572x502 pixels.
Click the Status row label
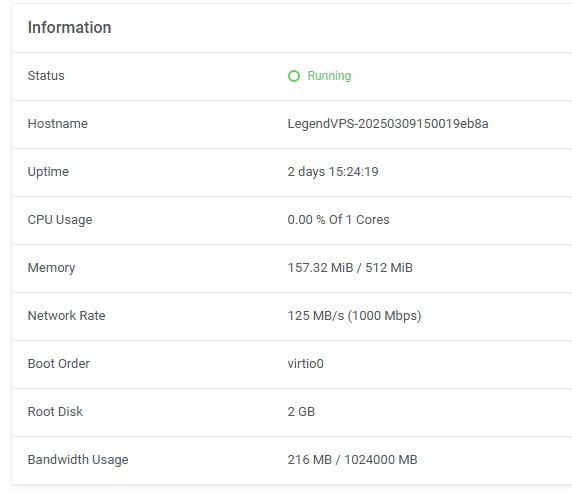pyautogui.click(x=46, y=76)
